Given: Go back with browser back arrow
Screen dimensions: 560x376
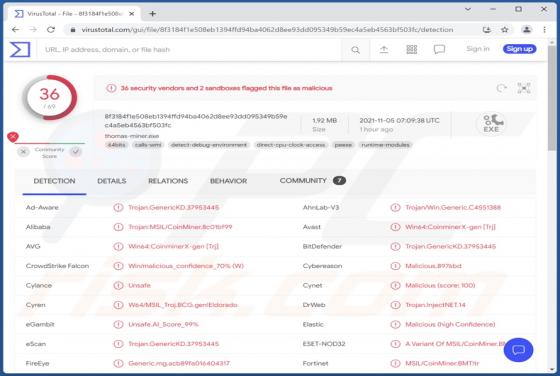Looking at the screenshot, I should click(15, 30).
